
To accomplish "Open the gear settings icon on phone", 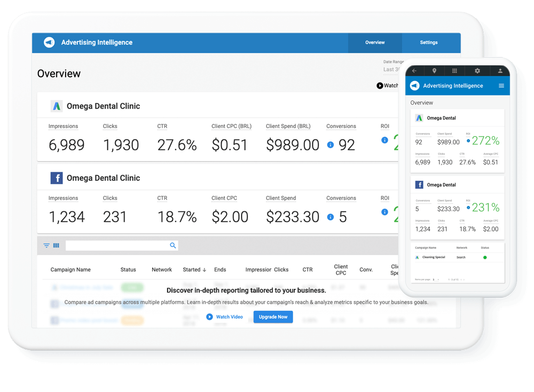I will click(477, 71).
